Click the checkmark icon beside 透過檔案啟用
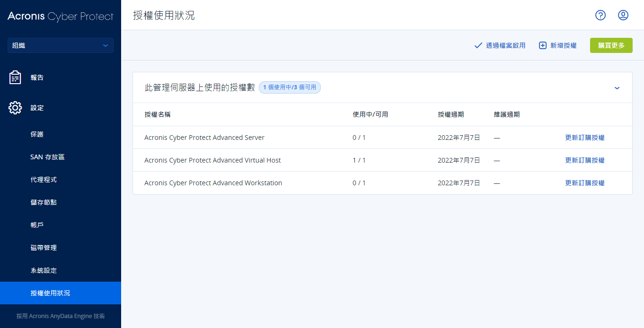 click(x=478, y=45)
